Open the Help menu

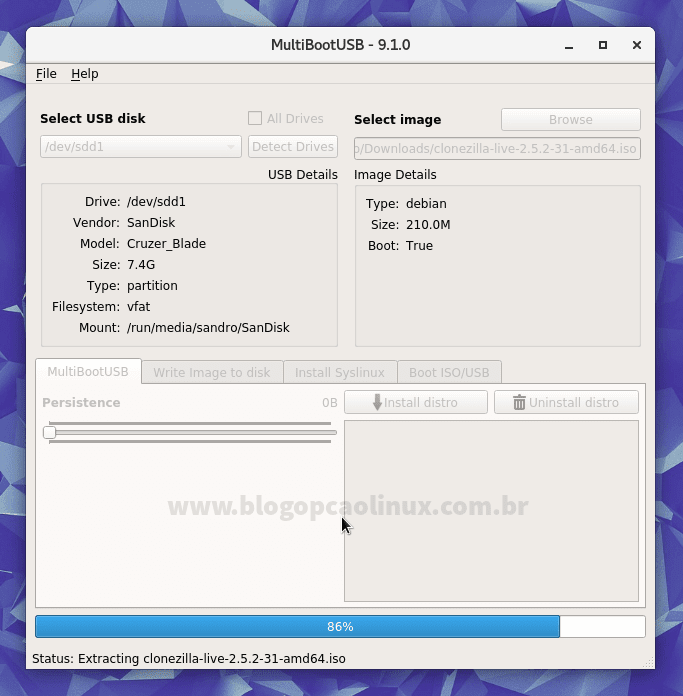[85, 74]
